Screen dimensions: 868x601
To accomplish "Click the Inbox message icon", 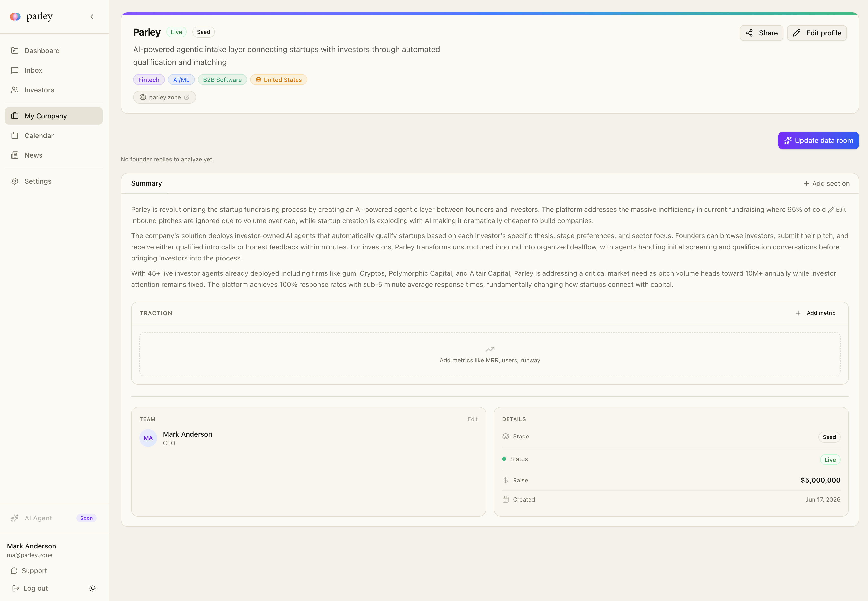I will point(15,70).
